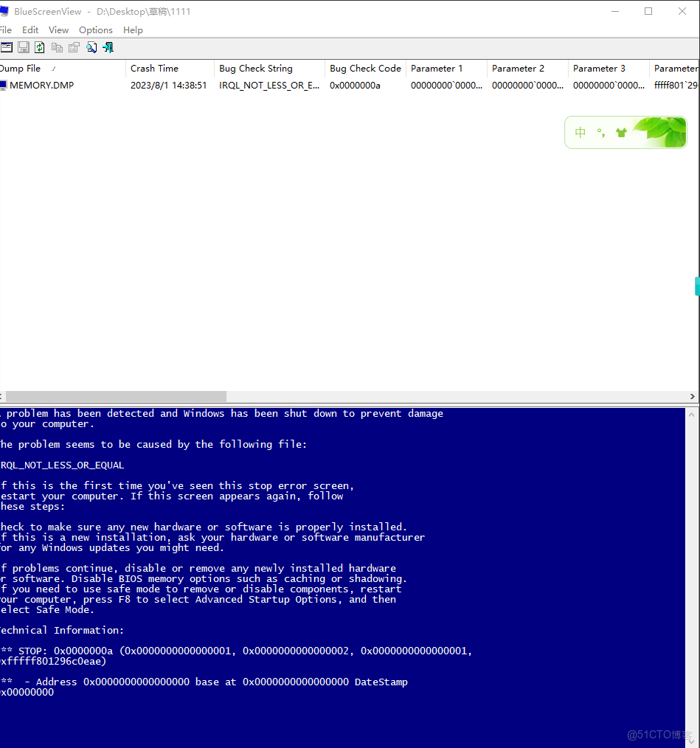Minimize the BlueScreenView window
Image resolution: width=700 pixels, height=748 pixels.
coord(615,12)
